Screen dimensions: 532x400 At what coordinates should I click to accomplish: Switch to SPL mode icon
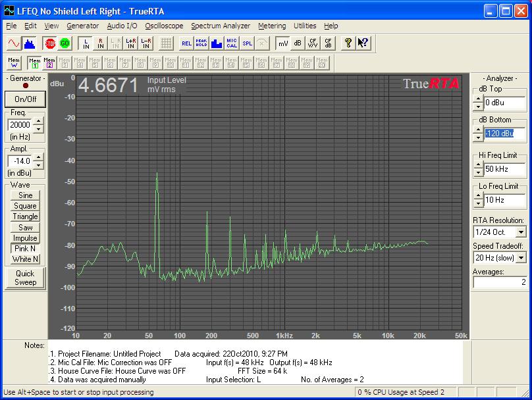(247, 43)
